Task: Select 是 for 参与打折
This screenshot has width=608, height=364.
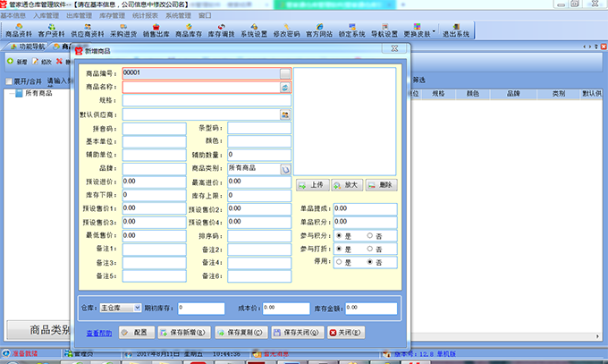Action: (x=339, y=249)
